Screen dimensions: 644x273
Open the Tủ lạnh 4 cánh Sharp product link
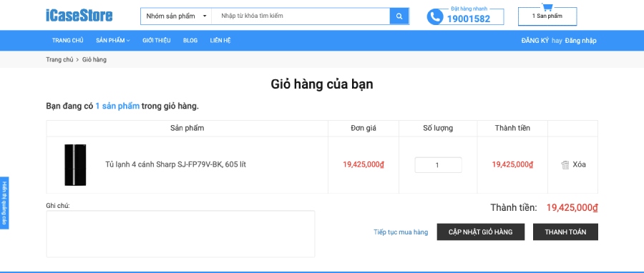(x=176, y=164)
